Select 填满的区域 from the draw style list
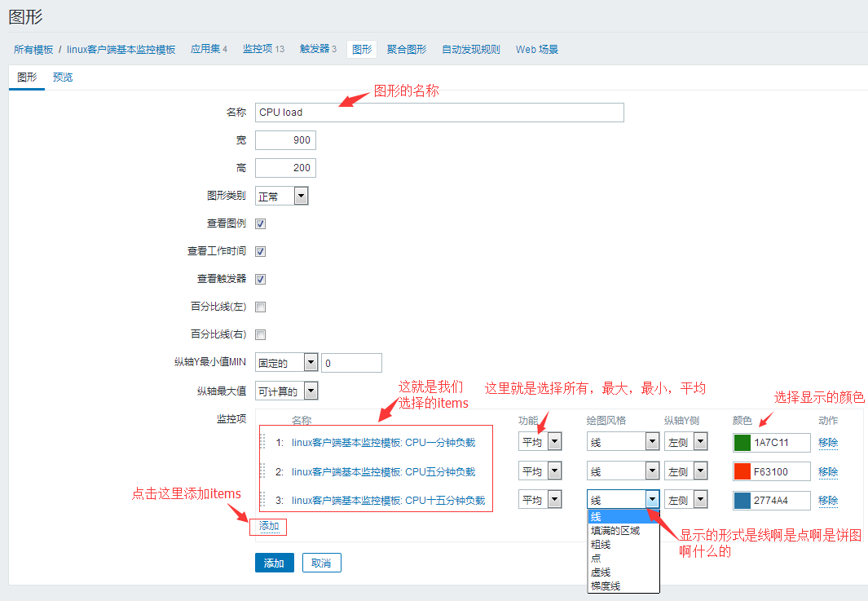The height and width of the screenshot is (601, 868). click(x=615, y=531)
